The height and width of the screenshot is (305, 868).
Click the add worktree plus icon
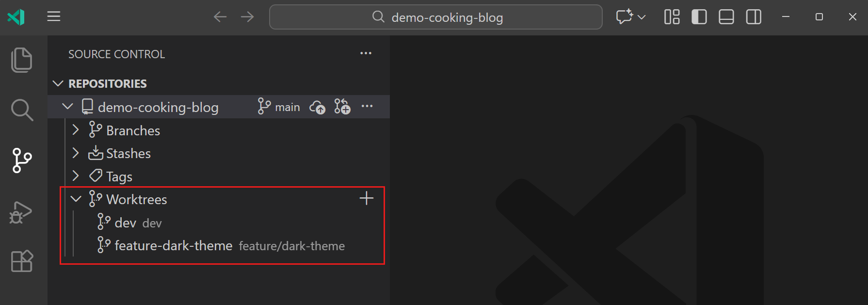(x=367, y=198)
